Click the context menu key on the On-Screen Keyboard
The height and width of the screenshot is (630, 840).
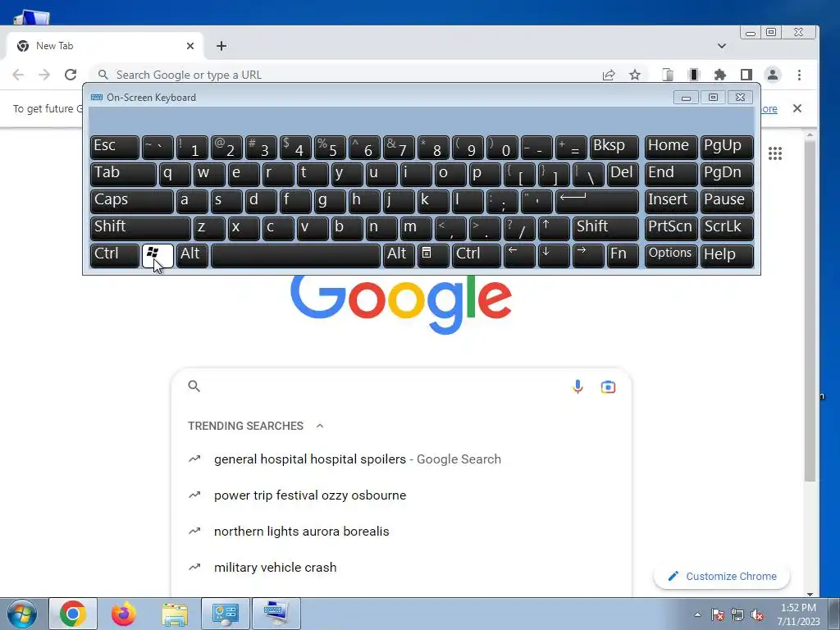tap(433, 256)
